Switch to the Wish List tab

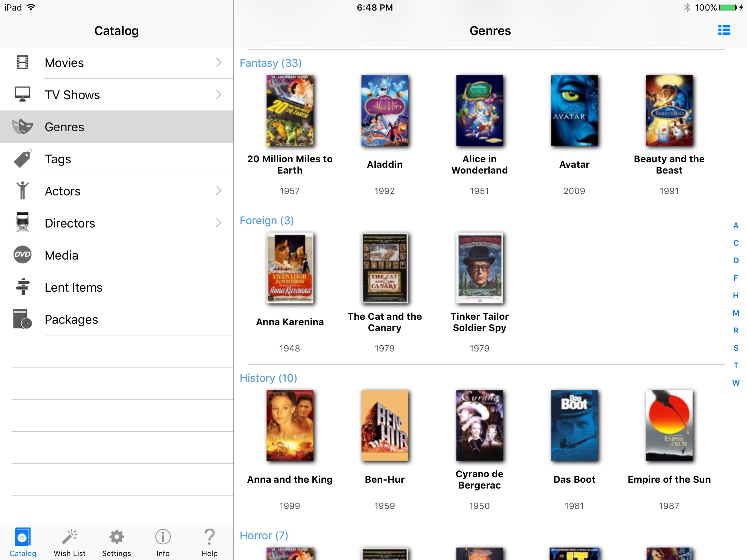[x=70, y=542]
